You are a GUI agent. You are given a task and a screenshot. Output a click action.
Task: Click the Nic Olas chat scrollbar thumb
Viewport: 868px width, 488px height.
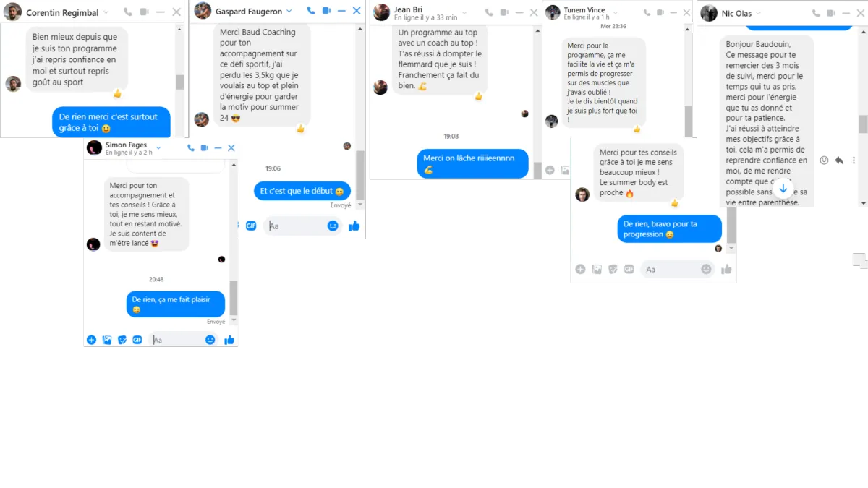click(863, 124)
